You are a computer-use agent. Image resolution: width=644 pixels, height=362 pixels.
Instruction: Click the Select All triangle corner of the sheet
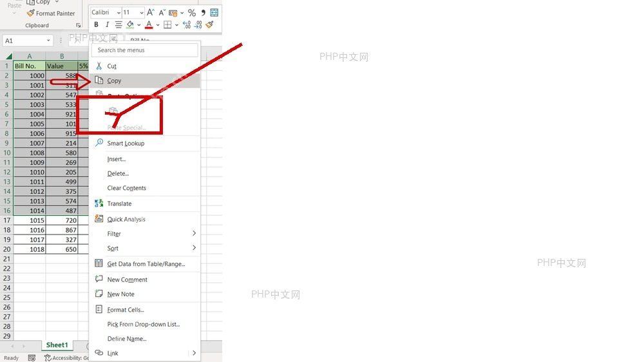(8, 56)
